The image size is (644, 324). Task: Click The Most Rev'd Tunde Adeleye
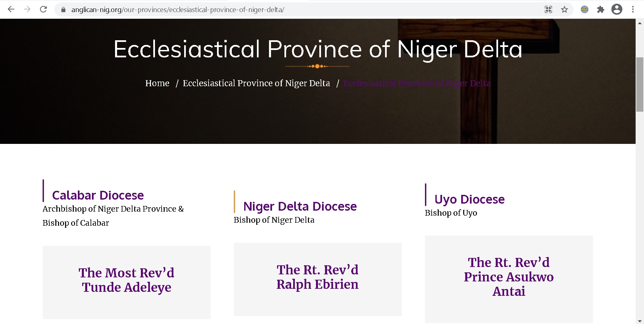point(126,280)
